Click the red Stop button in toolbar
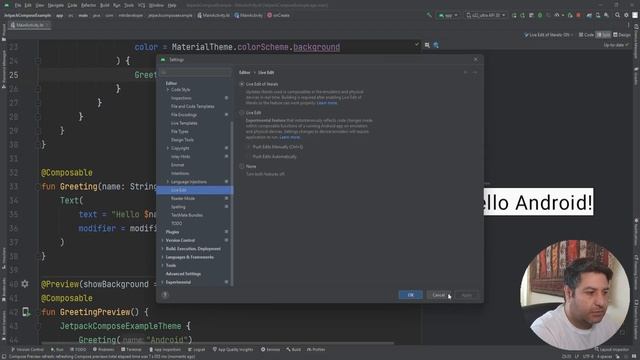This screenshot has height=360, width=640. pyautogui.click(x=578, y=15)
